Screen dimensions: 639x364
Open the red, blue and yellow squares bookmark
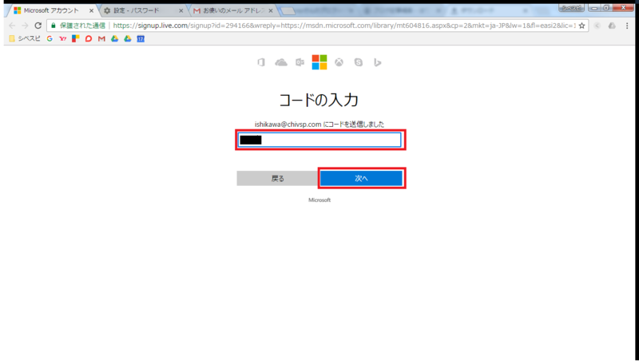(75, 38)
